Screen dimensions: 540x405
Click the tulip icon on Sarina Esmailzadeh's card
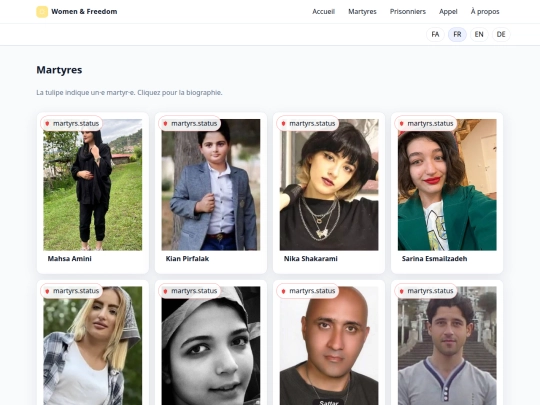point(402,124)
